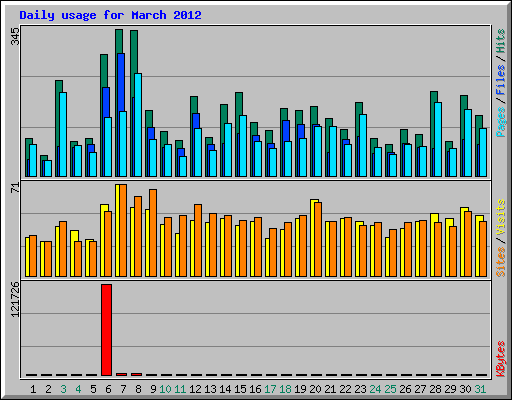Click green day label 3 on the x-axis
Screen dimensions: 512x400
63,389
